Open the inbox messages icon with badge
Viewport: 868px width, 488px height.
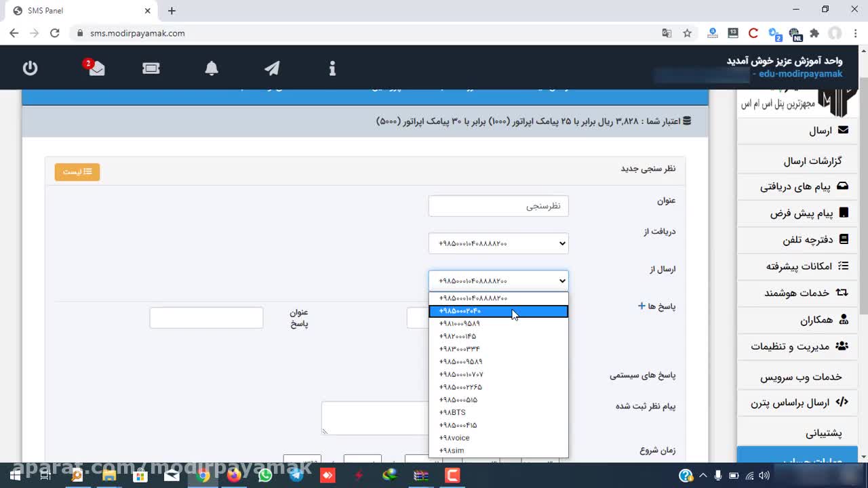(96, 68)
